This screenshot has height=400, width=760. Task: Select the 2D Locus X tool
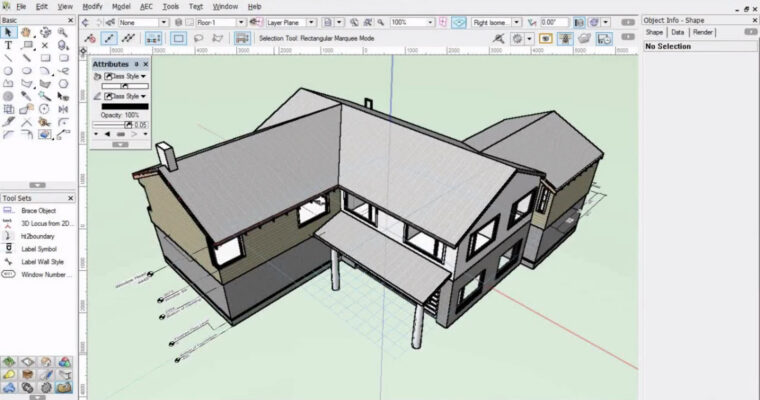[x=45, y=45]
